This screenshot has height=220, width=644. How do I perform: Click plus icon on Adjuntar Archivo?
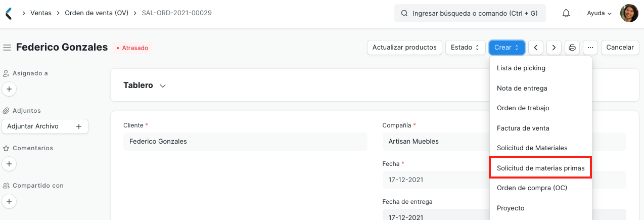pos(79,126)
